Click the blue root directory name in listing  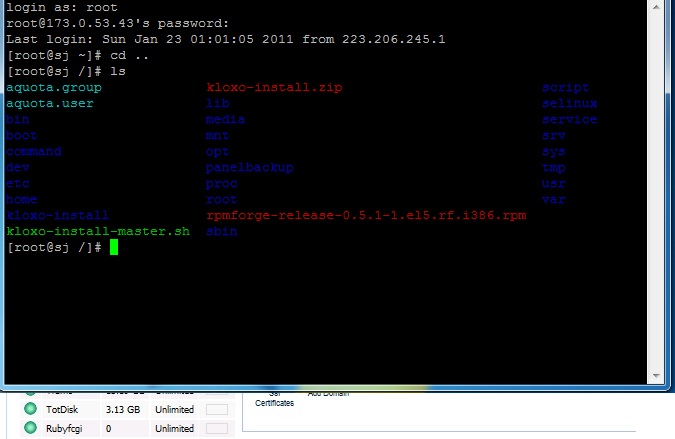click(222, 199)
